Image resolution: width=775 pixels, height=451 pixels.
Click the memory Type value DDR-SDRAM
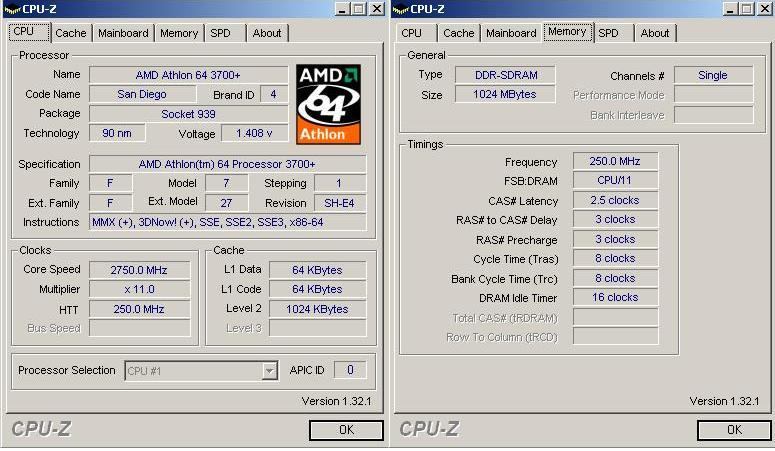[x=505, y=75]
